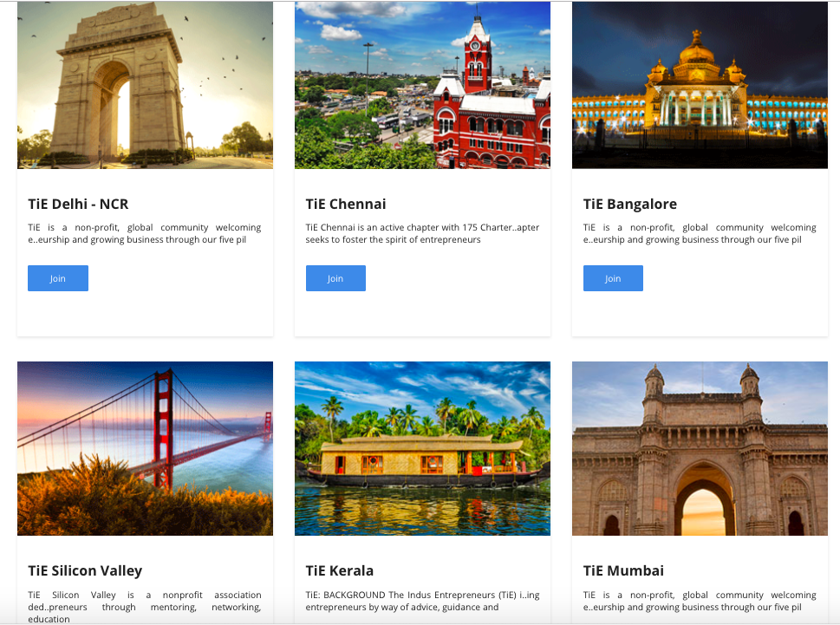Viewport: 840px width, 625px height.
Task: Select the TiE Silicon Valley heading
Action: (x=85, y=571)
